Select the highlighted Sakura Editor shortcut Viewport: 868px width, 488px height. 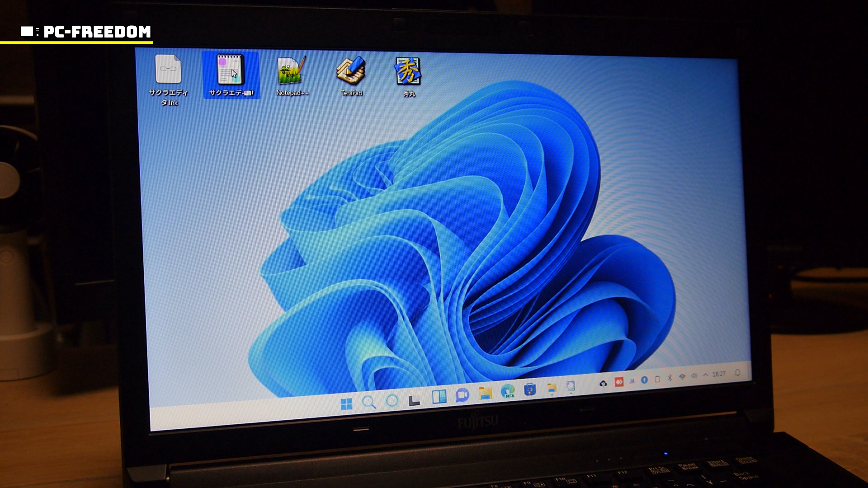[231, 71]
